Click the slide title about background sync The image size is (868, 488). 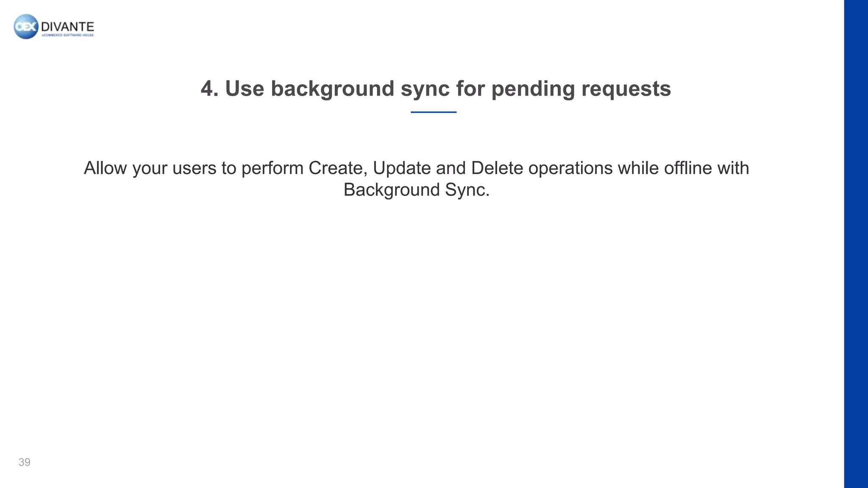436,89
